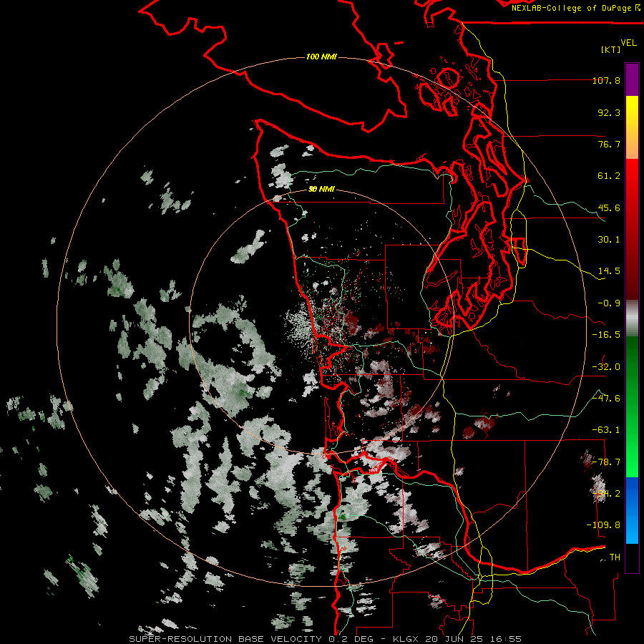
Task: Click the [KT] units label
Action: [x=611, y=49]
